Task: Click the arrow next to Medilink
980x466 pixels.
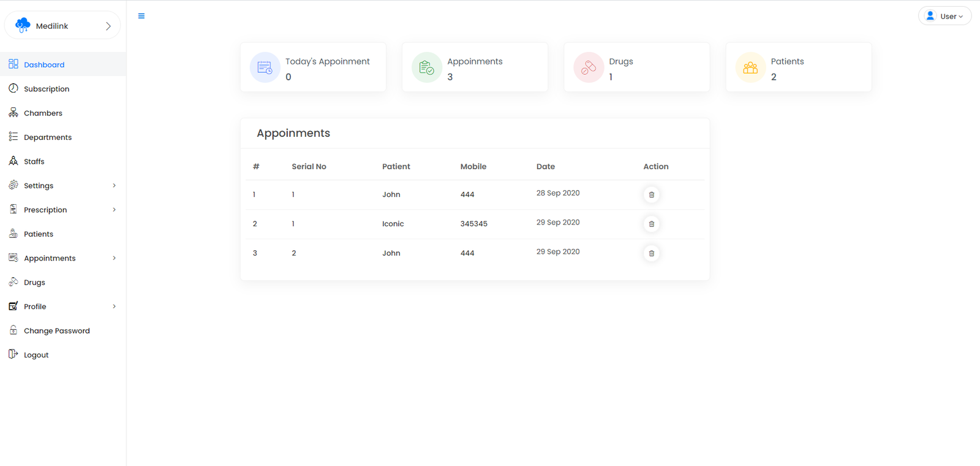Action: coord(108,26)
